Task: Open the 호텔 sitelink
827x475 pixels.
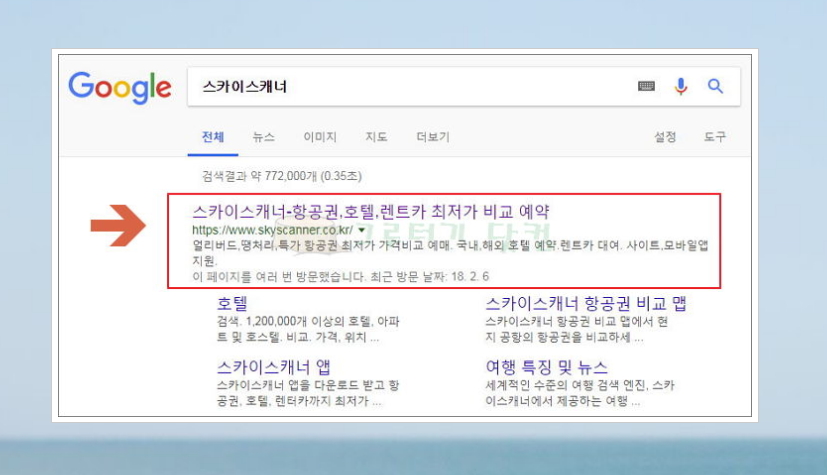Action: (232, 303)
